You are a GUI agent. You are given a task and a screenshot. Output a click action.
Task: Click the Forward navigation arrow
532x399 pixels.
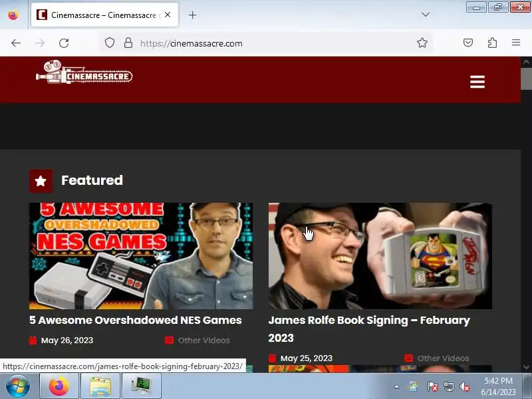[40, 43]
